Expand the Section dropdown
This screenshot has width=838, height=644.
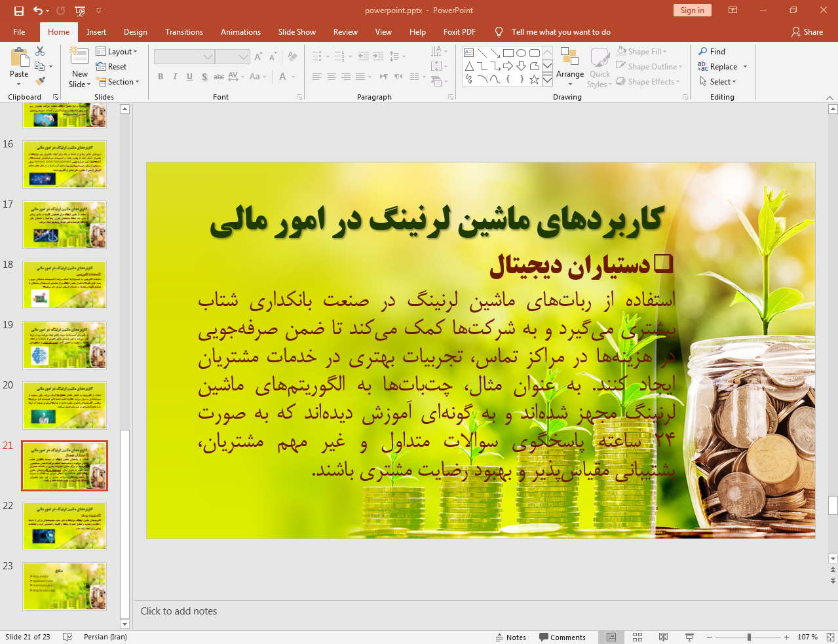118,82
